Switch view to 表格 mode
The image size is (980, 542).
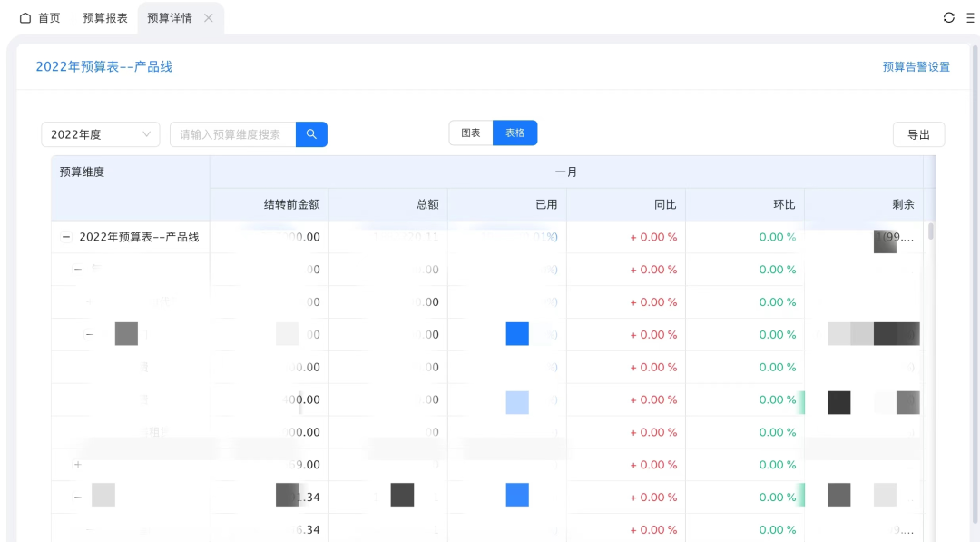point(514,133)
